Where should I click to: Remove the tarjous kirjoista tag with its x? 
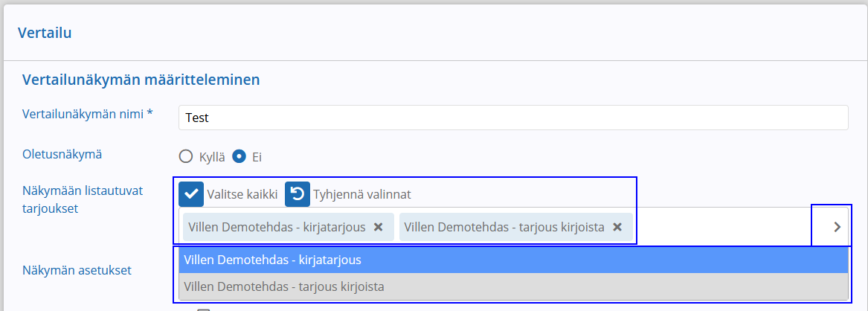click(617, 227)
